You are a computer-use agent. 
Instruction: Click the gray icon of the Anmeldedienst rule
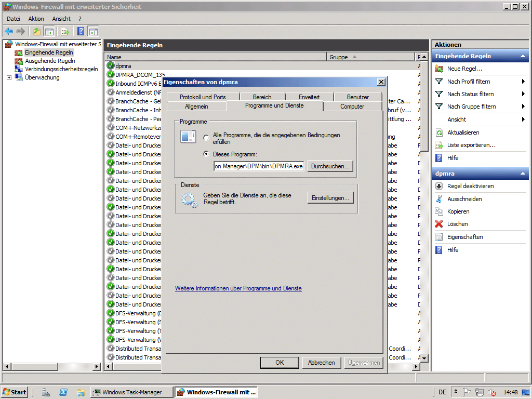tap(110, 92)
